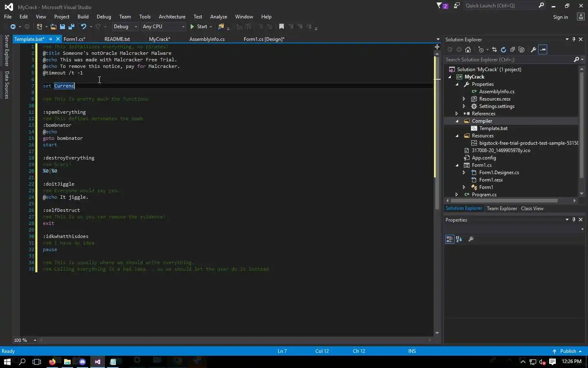Open the Build menu
This screenshot has width=588, height=368.
tap(83, 17)
